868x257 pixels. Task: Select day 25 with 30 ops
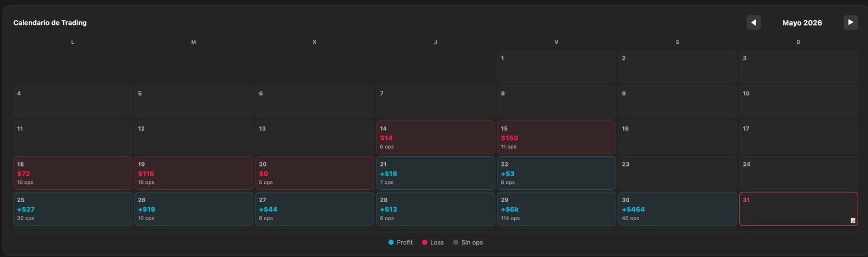[73, 209]
